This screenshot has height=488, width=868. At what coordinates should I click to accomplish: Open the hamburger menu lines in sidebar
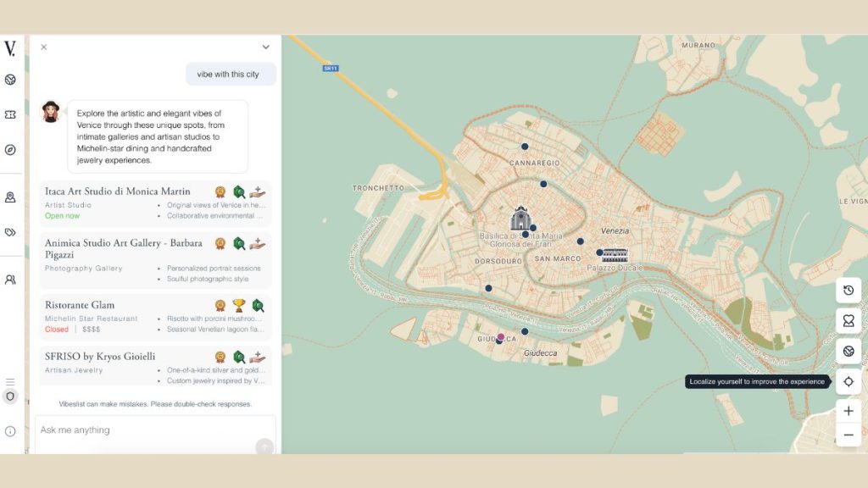[x=10, y=382]
